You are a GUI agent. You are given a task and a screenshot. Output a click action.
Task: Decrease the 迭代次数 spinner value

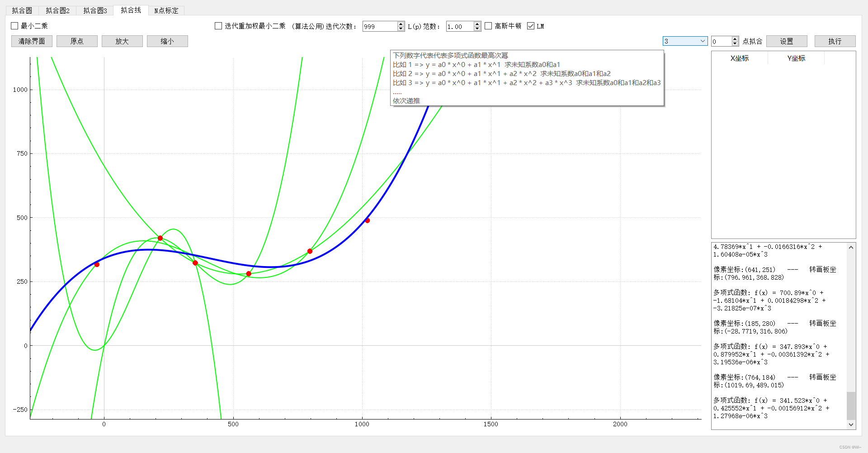tap(401, 29)
